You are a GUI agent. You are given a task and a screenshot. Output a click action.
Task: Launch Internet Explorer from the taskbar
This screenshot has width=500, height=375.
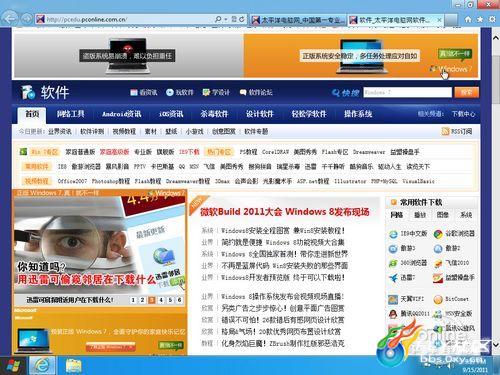point(42,365)
